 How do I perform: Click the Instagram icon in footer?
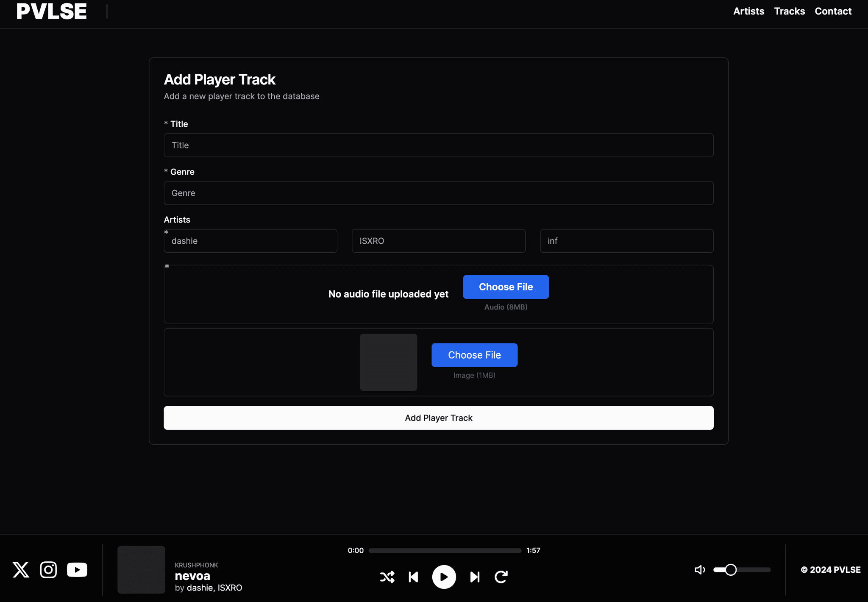click(x=48, y=570)
